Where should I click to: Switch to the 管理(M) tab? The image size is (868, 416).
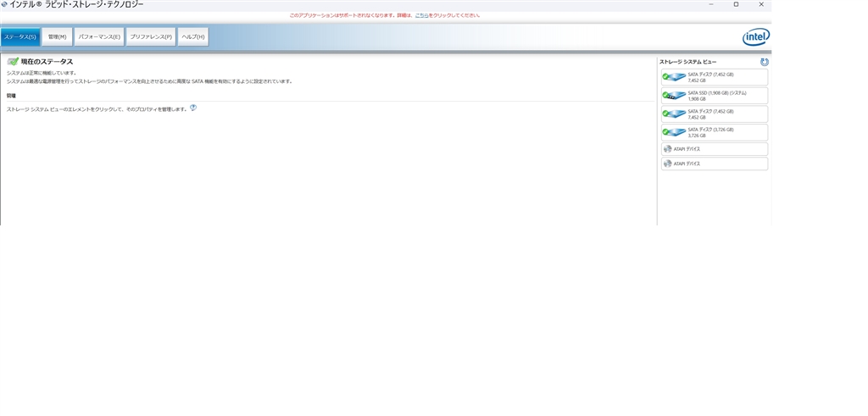coord(57,37)
